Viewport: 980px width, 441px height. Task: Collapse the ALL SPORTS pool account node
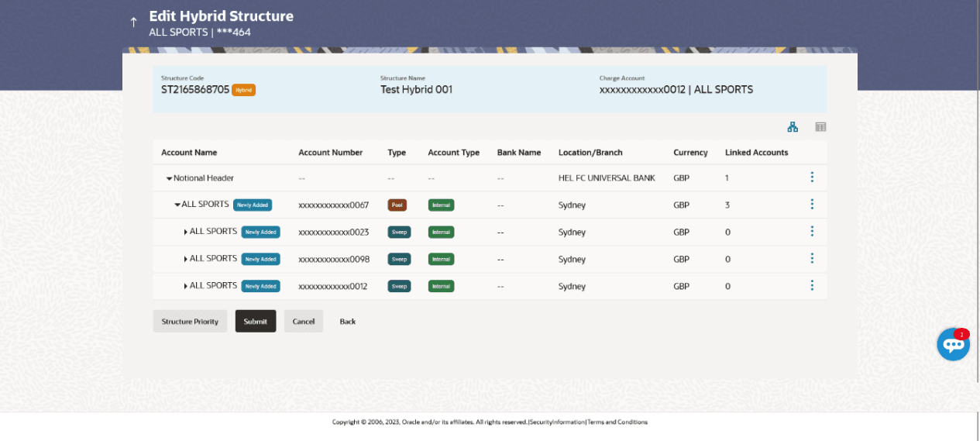[x=177, y=205]
